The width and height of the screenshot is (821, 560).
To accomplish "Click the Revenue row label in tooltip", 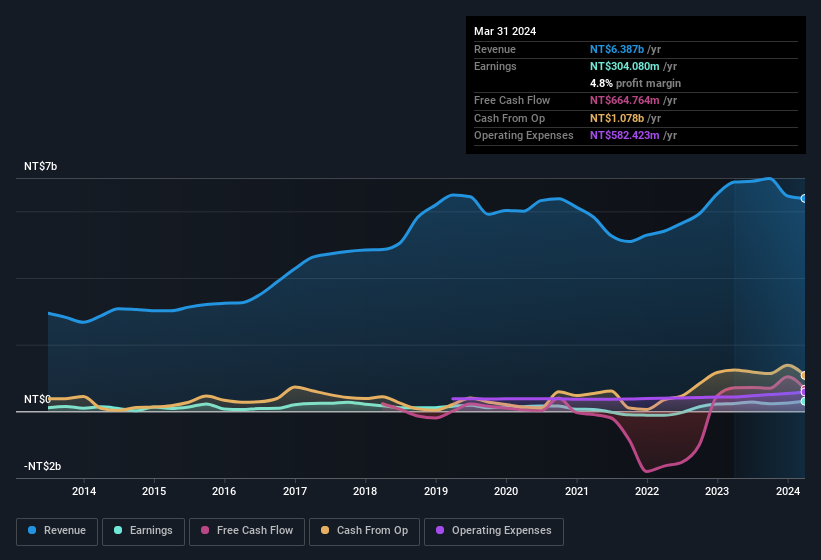I will point(495,49).
